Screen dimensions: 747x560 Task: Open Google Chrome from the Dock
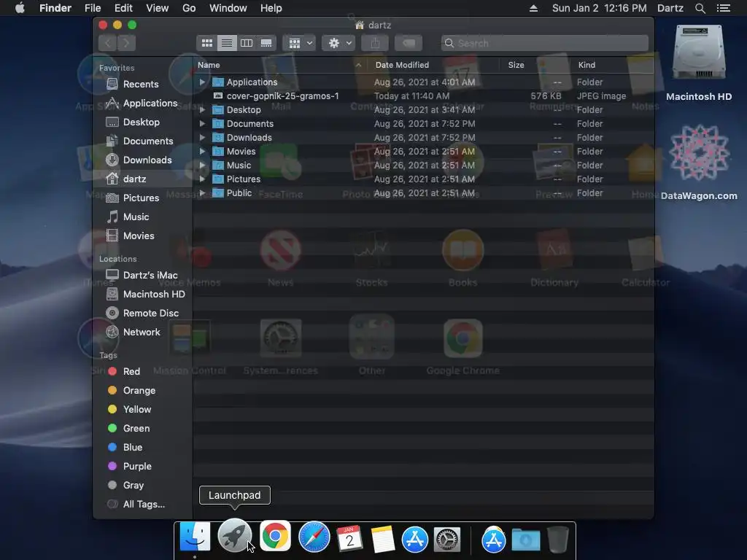275,536
